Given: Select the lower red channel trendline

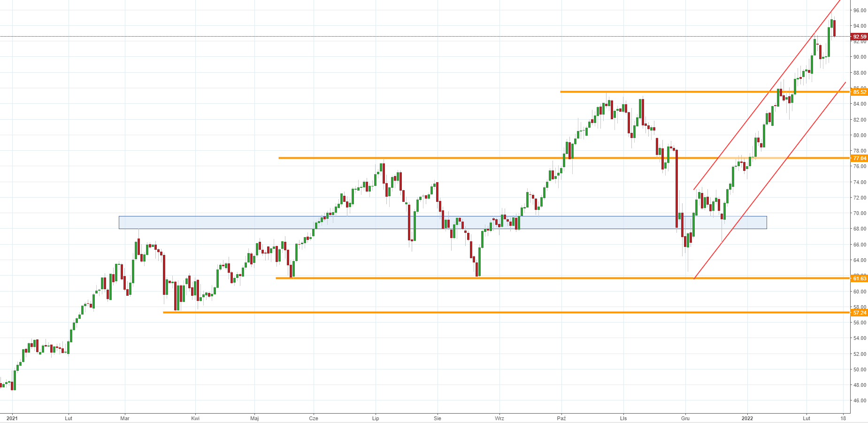Looking at the screenshot, I should (x=770, y=180).
